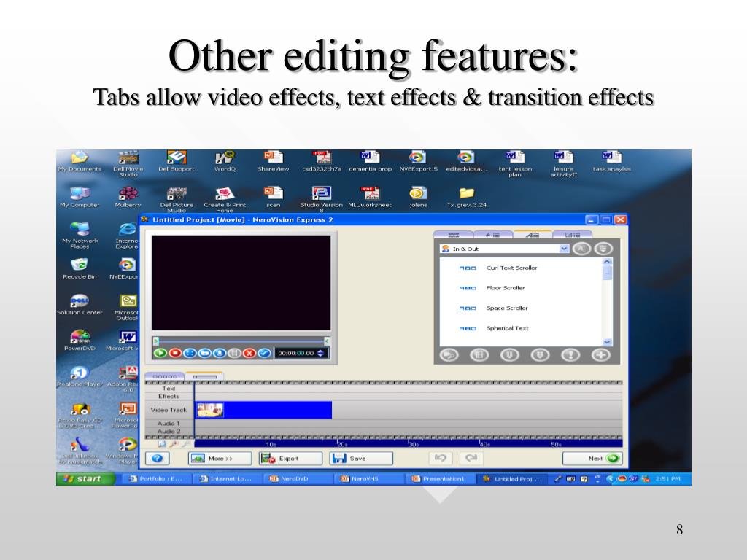Open the Windows start menu
The image size is (747, 560).
(x=85, y=478)
